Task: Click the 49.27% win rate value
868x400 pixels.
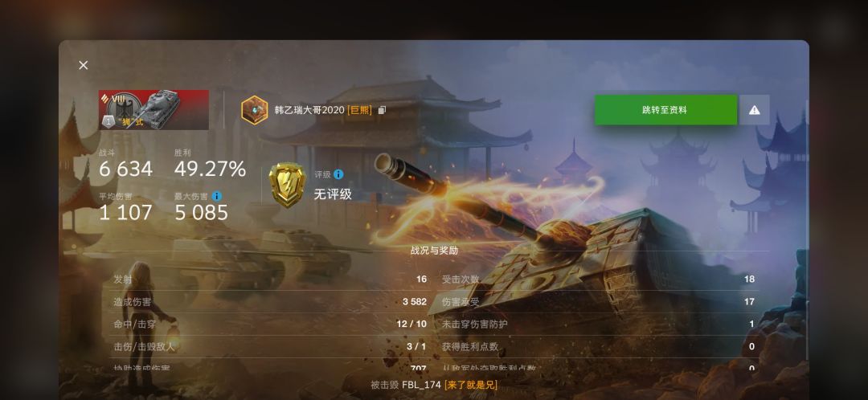Action: point(211,169)
